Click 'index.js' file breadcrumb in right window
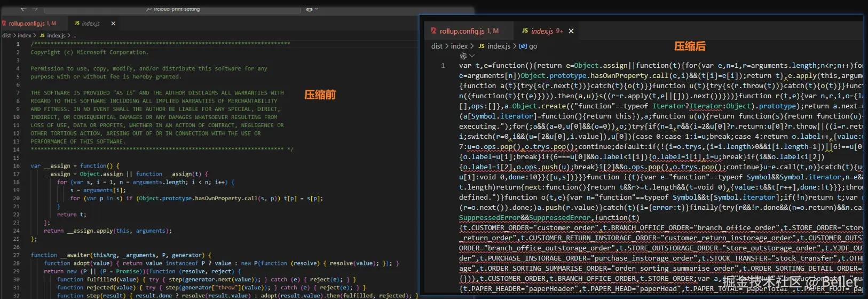868x299 pixels. [499, 46]
